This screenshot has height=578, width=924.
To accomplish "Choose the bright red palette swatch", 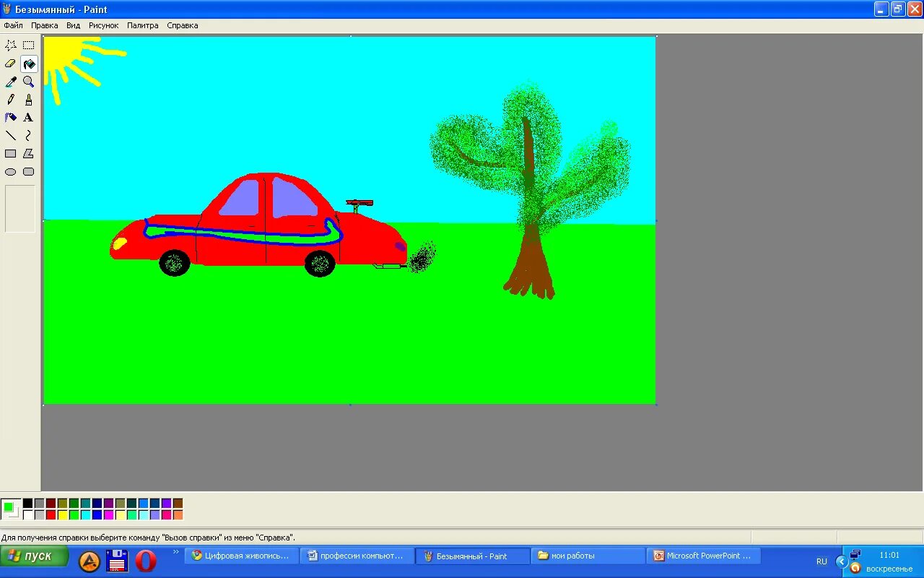I will pyautogui.click(x=51, y=514).
